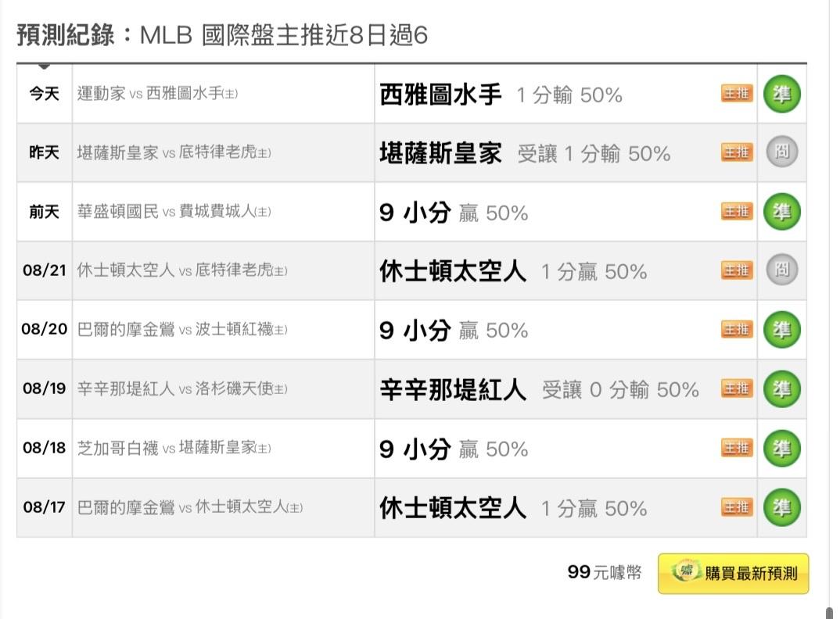Click the vertical scrollbar thumb at right edge
The width and height of the screenshot is (840, 619).
[830, 613]
